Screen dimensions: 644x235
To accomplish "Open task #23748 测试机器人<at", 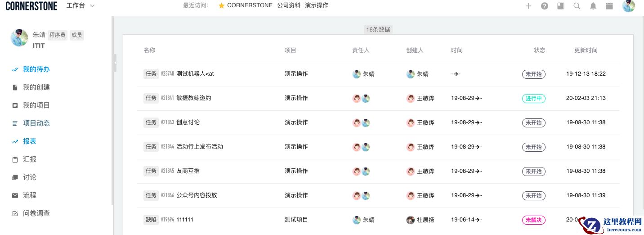I will click(195, 74).
